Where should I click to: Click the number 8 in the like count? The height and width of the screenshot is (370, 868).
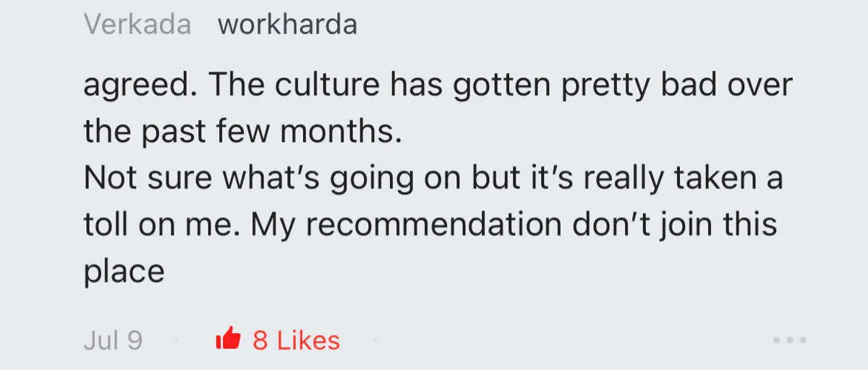(260, 340)
